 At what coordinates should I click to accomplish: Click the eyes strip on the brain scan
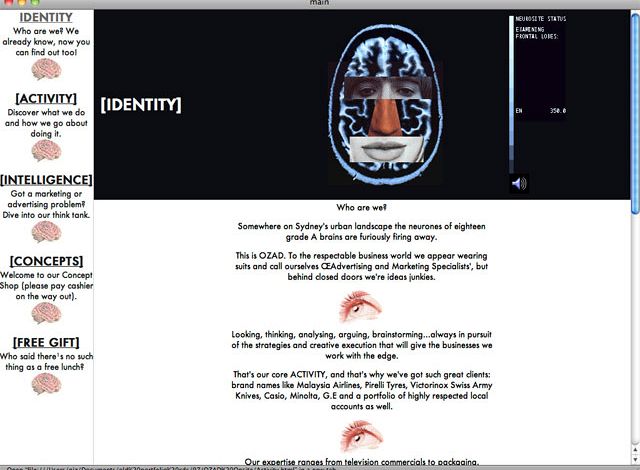(x=388, y=88)
